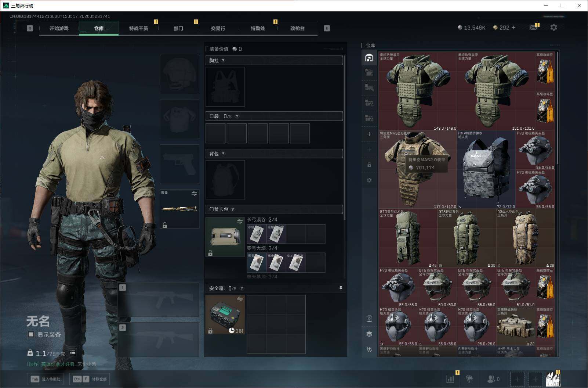The width and height of the screenshot is (588, 388).
Task: Toggle the pin icon on 安全箱 header
Action: [341, 288]
